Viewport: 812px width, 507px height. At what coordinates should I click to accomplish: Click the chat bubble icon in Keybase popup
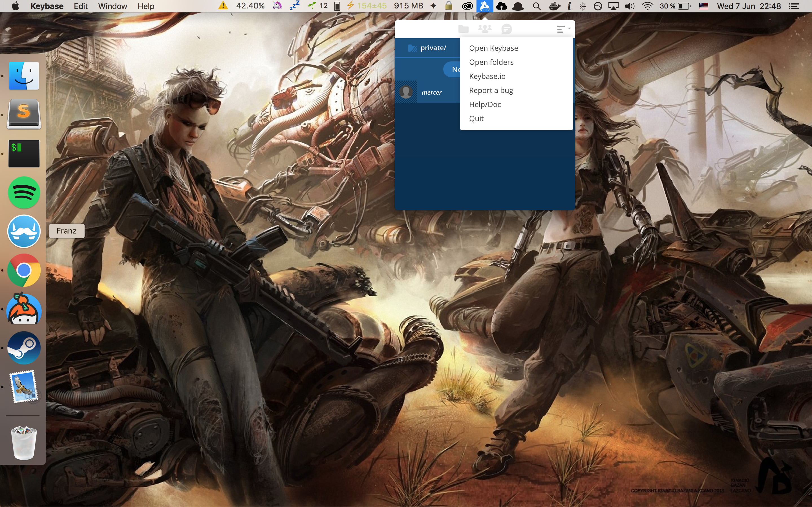[506, 29]
